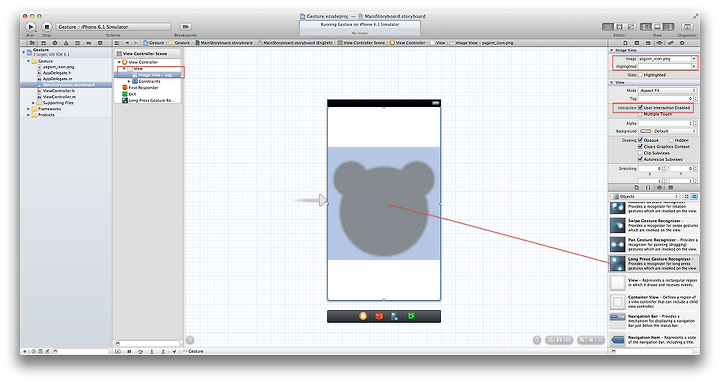Show the Debug navigator tab
The height and width of the screenshot is (383, 720).
point(78,43)
